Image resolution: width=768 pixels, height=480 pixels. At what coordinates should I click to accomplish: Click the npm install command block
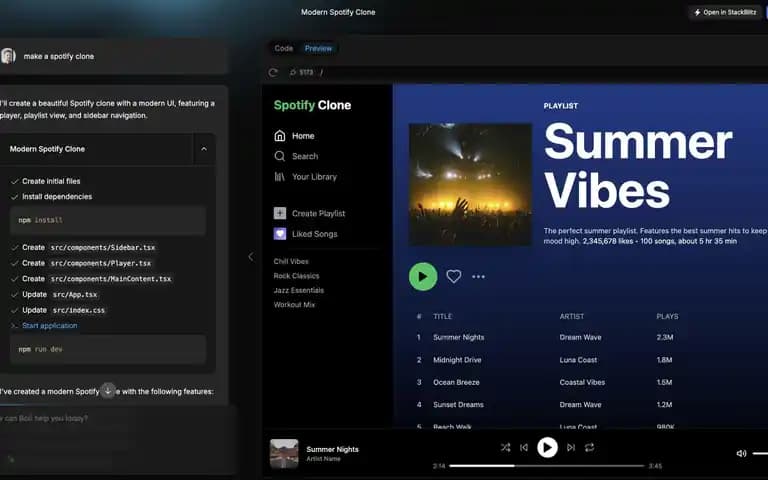(x=108, y=220)
